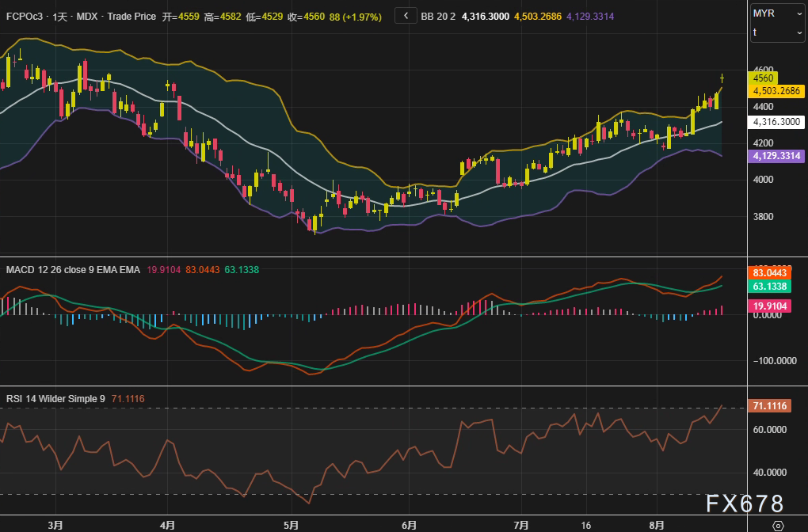Select the RSI 14 Wilder indicator title

pos(55,399)
